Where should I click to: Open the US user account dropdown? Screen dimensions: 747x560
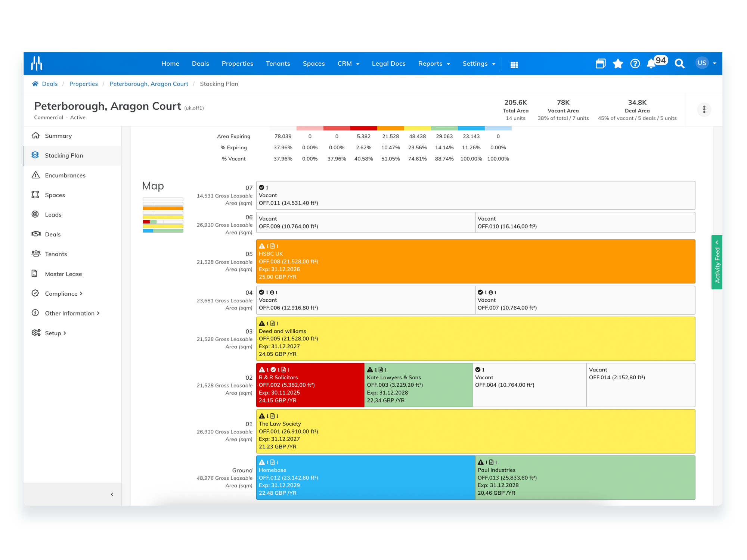pyautogui.click(x=706, y=63)
